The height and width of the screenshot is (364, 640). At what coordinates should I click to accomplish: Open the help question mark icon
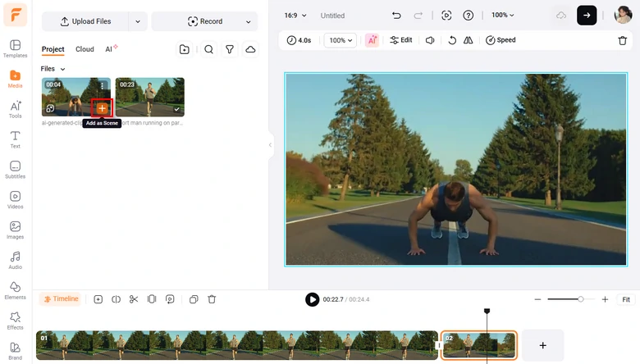[469, 16]
